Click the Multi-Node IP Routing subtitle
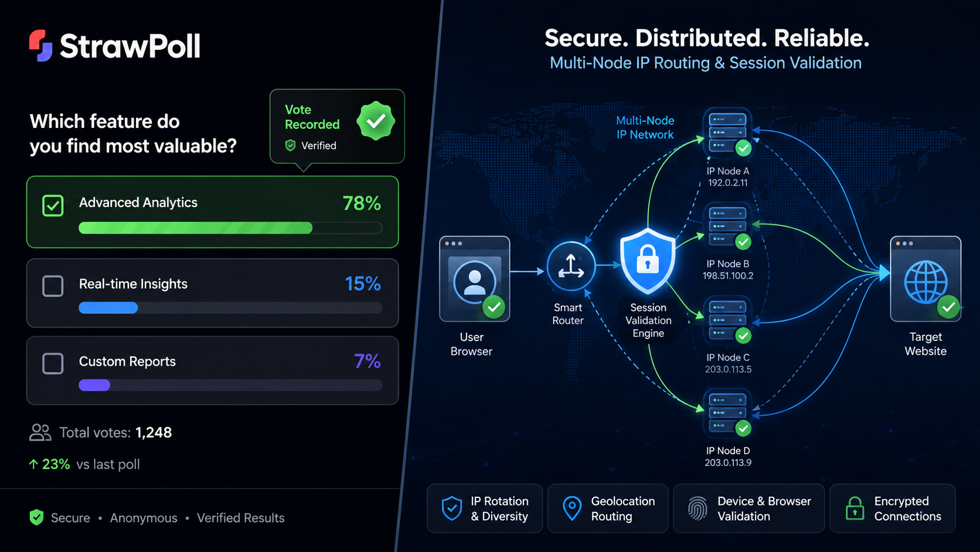 [706, 63]
